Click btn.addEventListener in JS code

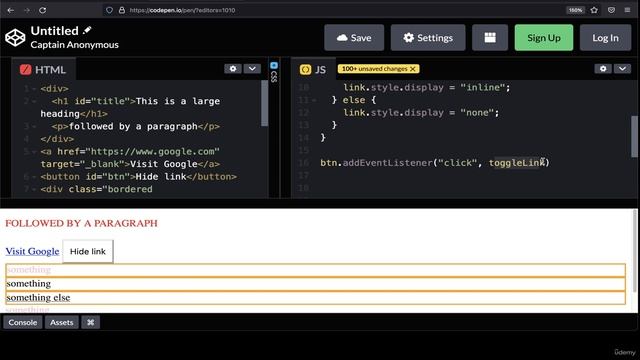click(x=376, y=163)
